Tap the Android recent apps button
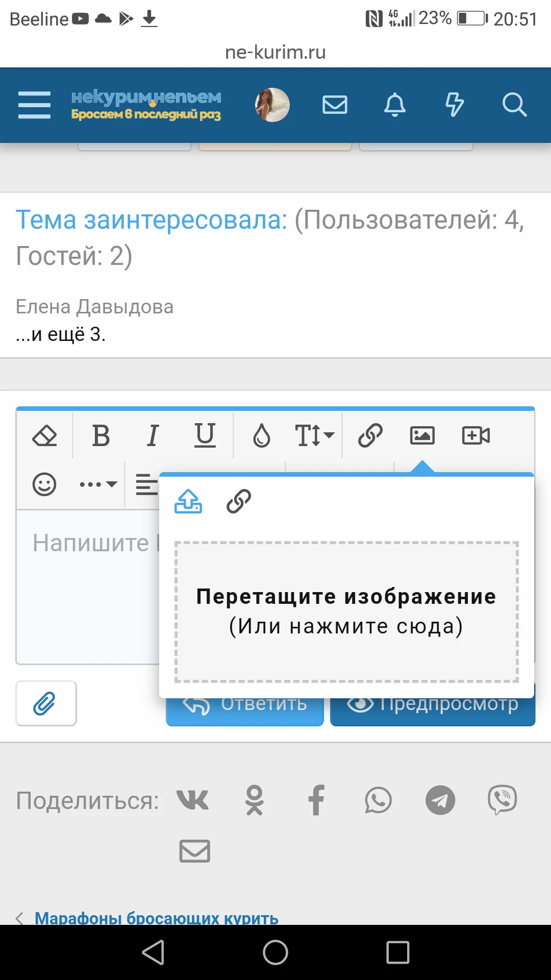This screenshot has width=551, height=980. point(398,952)
